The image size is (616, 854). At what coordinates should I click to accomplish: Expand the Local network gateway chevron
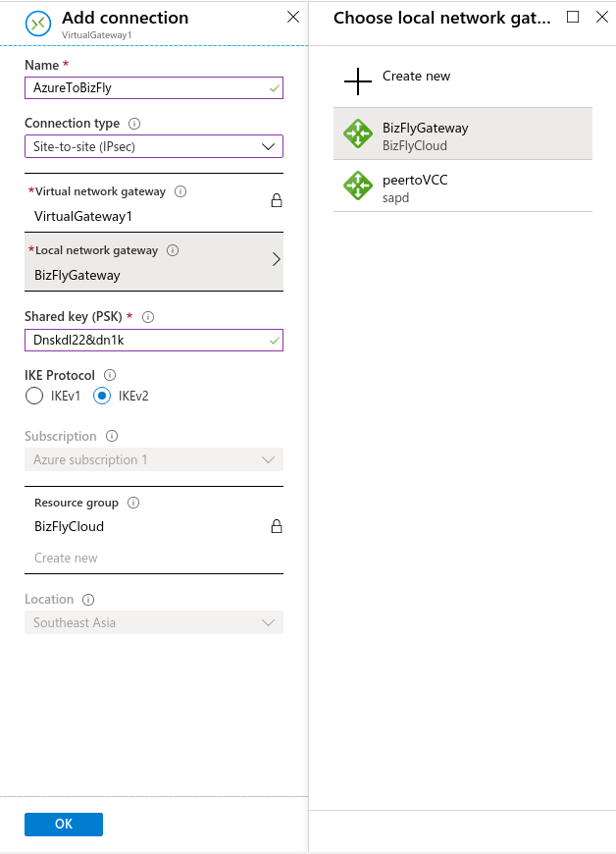coord(276,259)
